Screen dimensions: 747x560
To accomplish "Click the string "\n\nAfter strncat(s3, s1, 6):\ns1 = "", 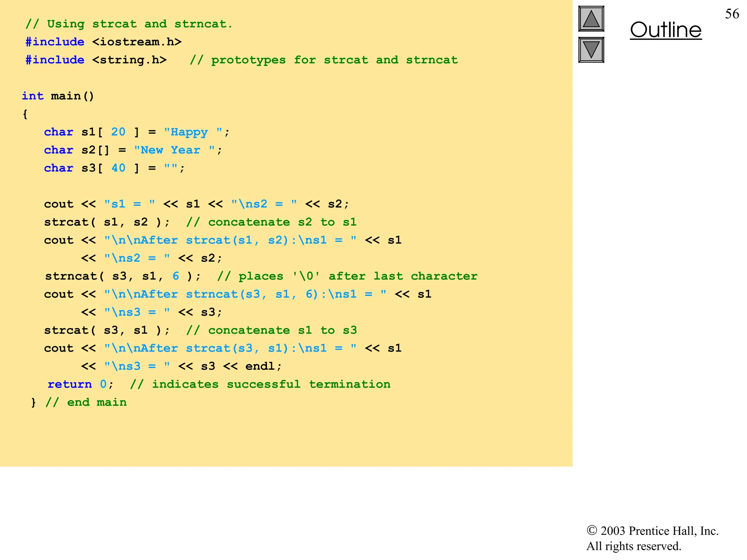I will pos(245,294).
